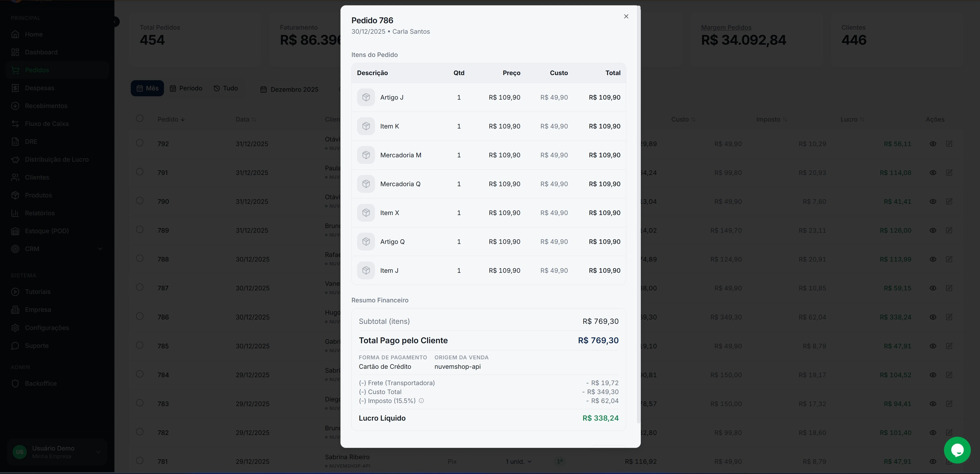Edit order 788 with pencil icon
This screenshot has width=980, height=474.
click(x=949, y=259)
